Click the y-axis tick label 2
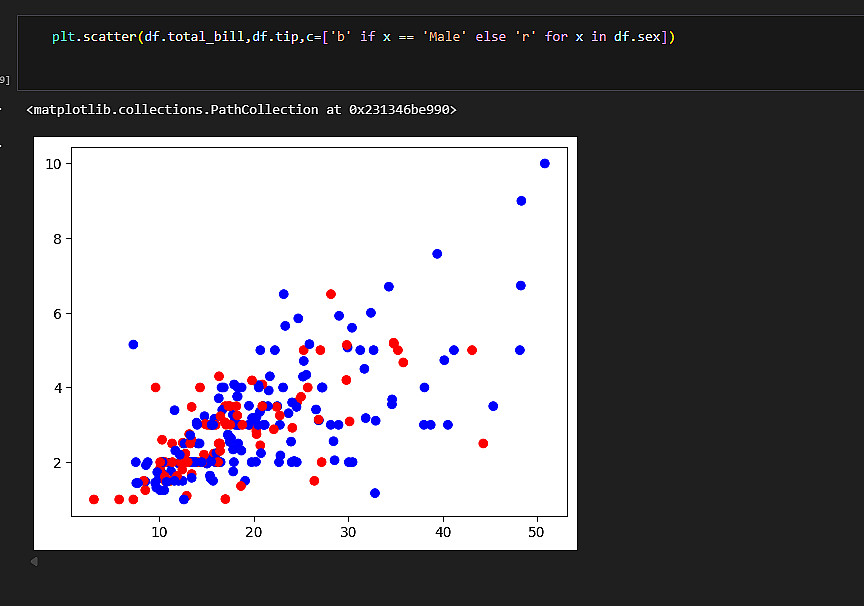This screenshot has width=864, height=606. coord(57,463)
